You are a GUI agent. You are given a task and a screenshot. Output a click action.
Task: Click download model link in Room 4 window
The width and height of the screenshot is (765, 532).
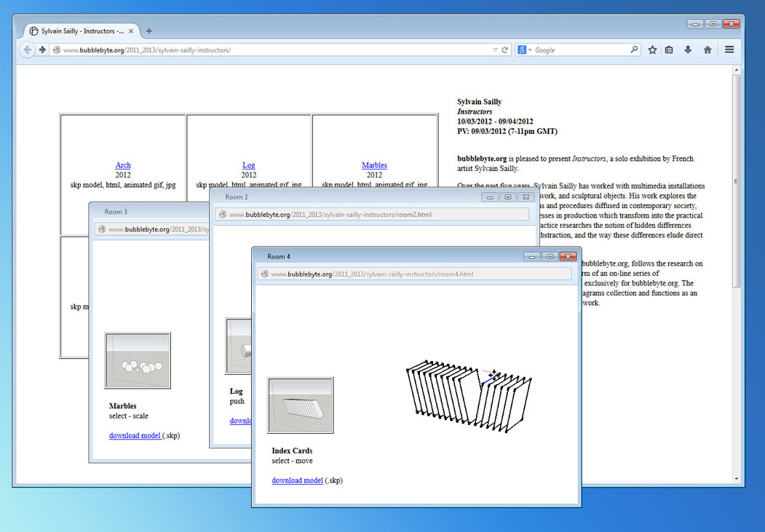[x=297, y=480]
